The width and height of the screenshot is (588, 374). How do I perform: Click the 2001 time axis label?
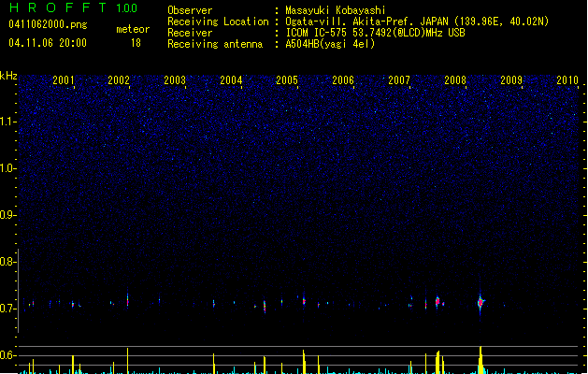pos(64,80)
